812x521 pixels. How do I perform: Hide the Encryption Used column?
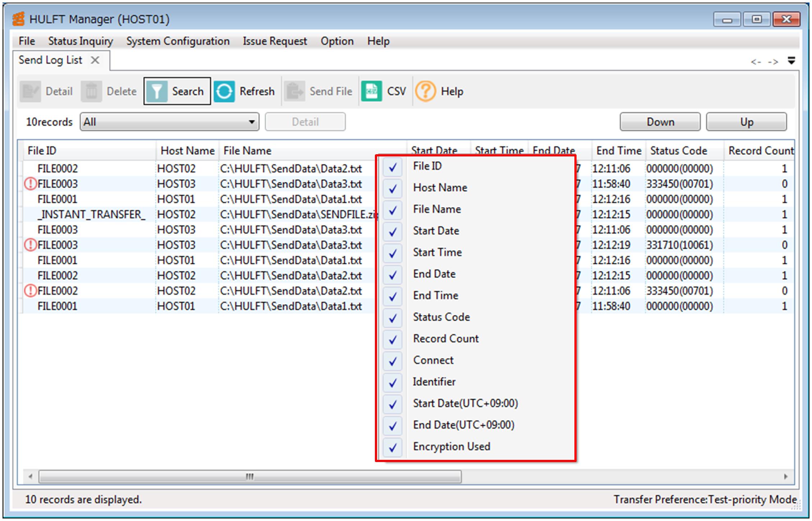tap(393, 447)
